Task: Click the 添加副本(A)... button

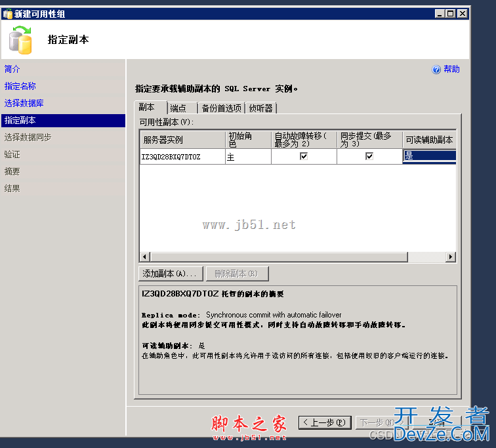Action: point(171,274)
